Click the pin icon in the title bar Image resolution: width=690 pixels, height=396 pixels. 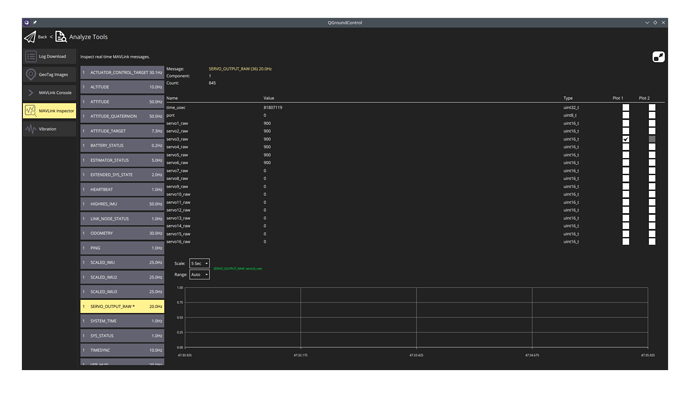35,22
